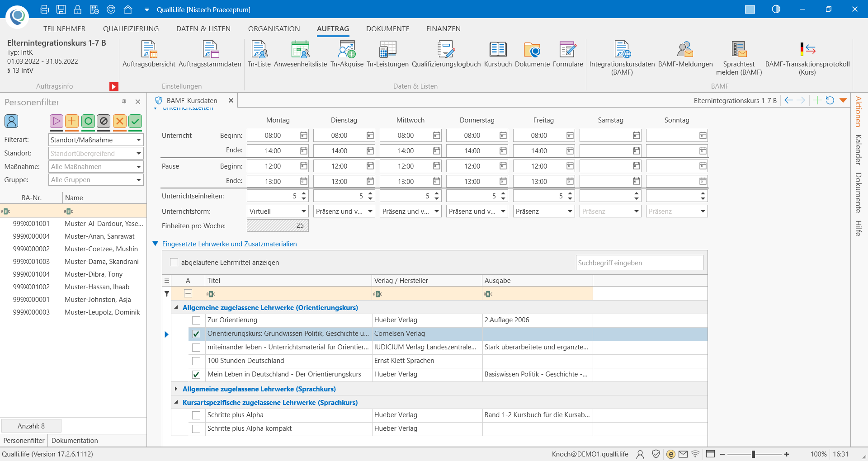Screen dimensions: 868x461
Task: Open the Filterart dropdown
Action: pyautogui.click(x=139, y=140)
